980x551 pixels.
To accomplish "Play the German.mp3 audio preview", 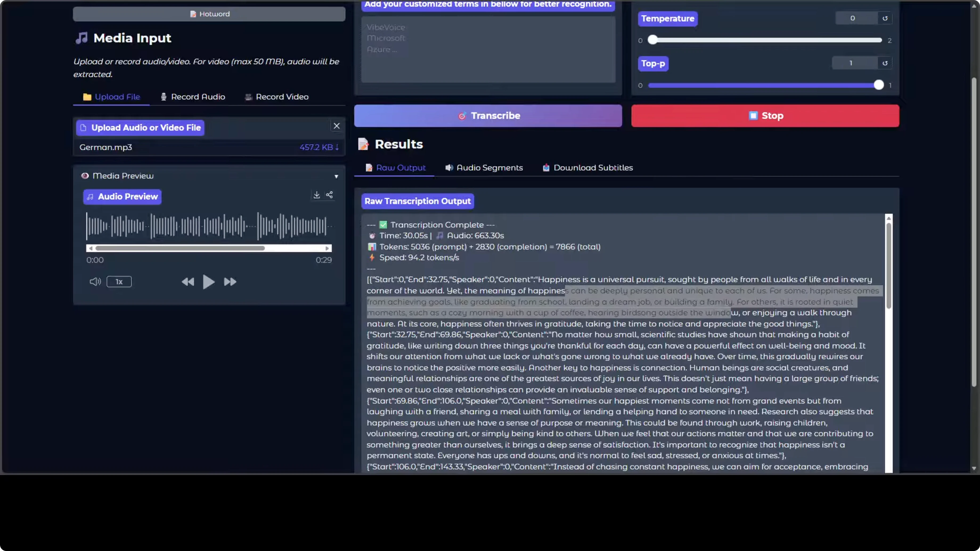I will (209, 282).
